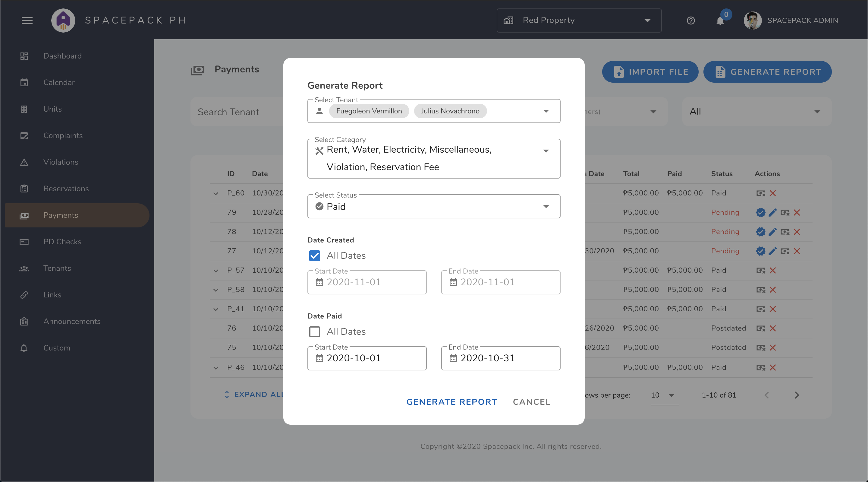
Task: Click the Payments menu item in sidebar
Action: [61, 215]
